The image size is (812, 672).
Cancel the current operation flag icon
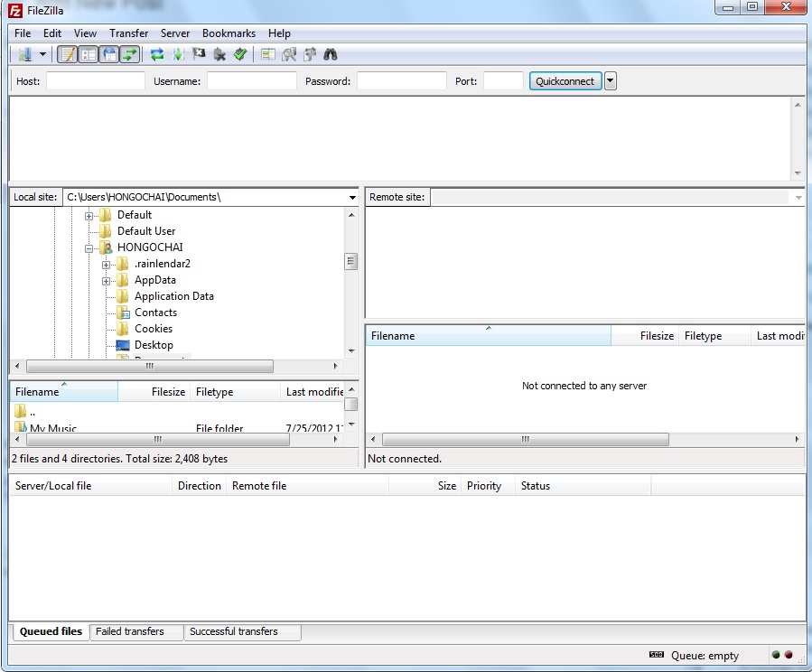[199, 54]
